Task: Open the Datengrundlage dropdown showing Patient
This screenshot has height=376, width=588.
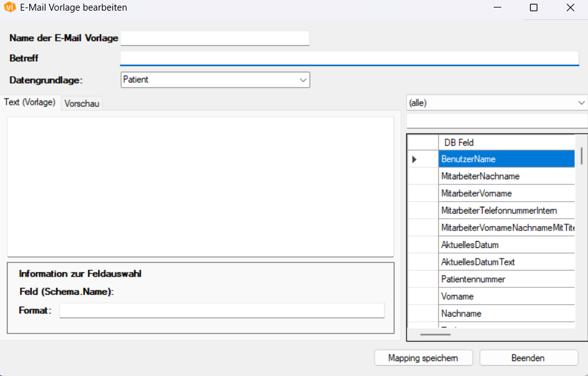Action: (x=215, y=80)
